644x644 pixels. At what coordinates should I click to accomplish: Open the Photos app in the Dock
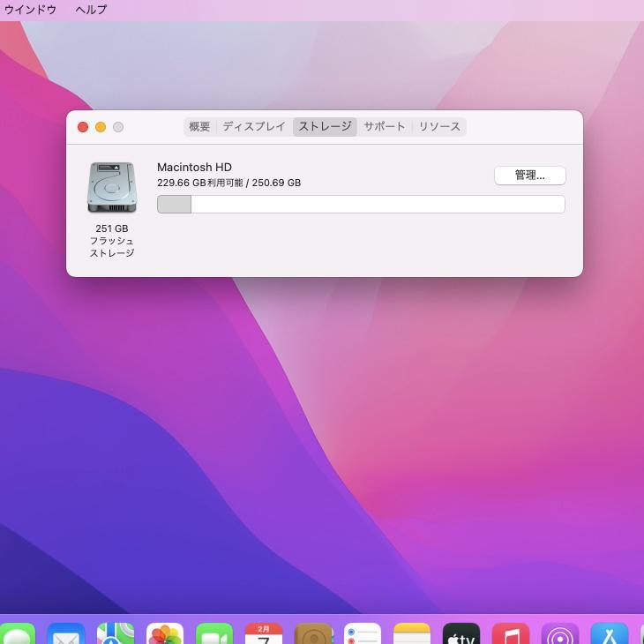(165, 633)
